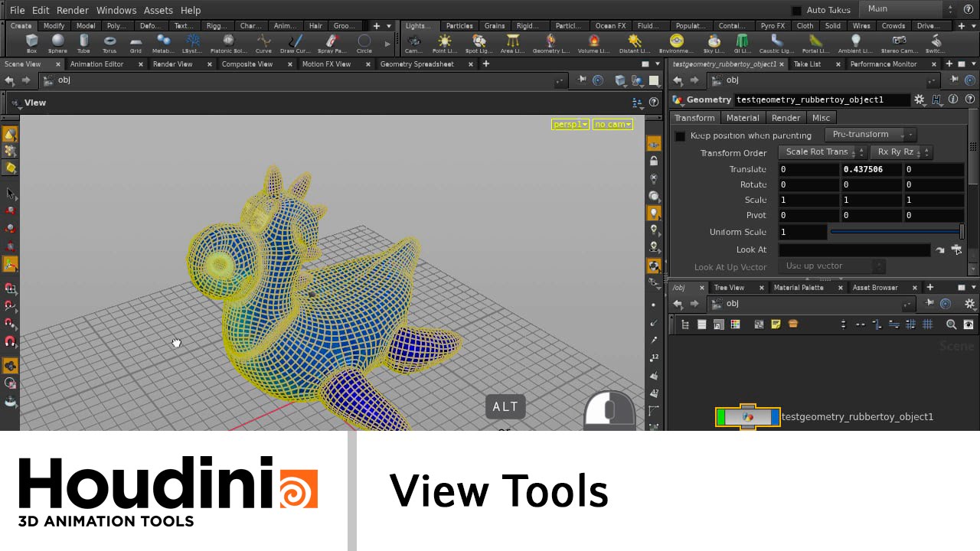The height and width of the screenshot is (551, 980).
Task: Switch to the Tree View tab
Action: (x=729, y=288)
